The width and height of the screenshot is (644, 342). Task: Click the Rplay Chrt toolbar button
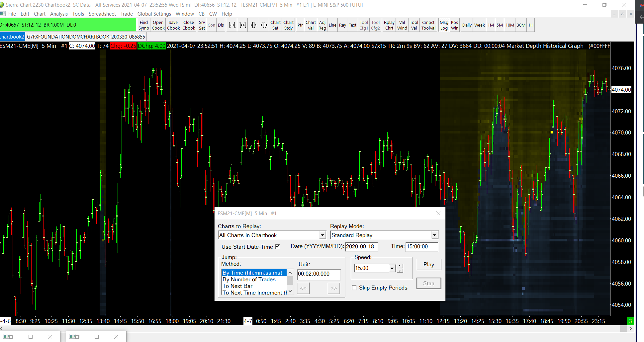coord(389,25)
